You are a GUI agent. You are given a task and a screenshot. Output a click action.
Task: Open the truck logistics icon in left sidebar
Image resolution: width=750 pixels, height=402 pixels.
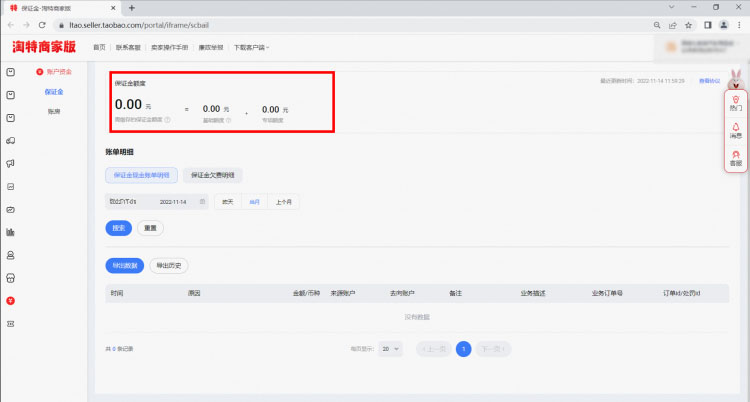pos(11,141)
